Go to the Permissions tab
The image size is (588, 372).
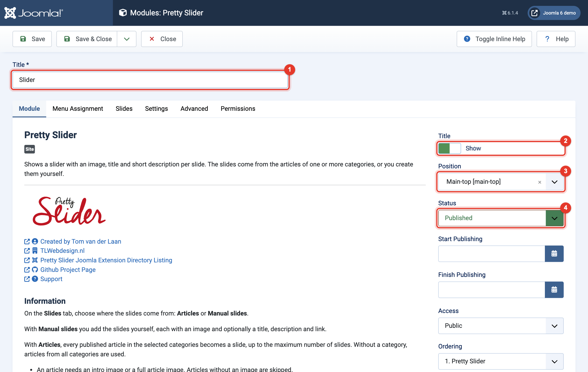(x=238, y=109)
